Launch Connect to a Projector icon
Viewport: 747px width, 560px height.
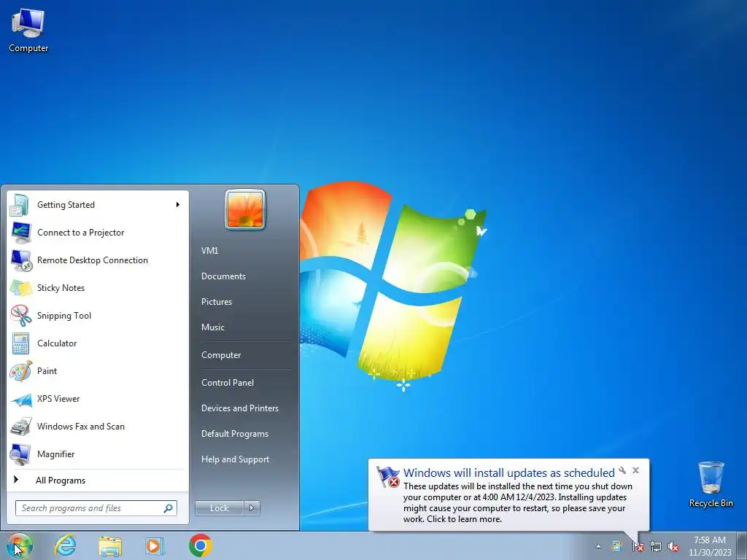21,233
